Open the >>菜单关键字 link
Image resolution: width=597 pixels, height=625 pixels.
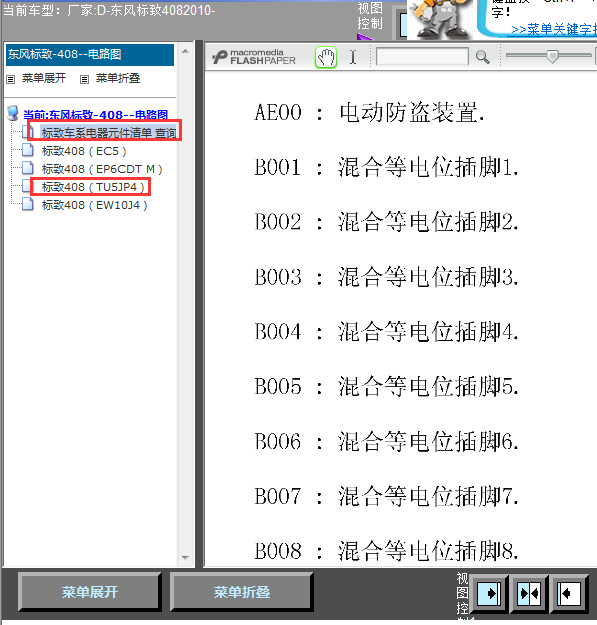pos(554,29)
